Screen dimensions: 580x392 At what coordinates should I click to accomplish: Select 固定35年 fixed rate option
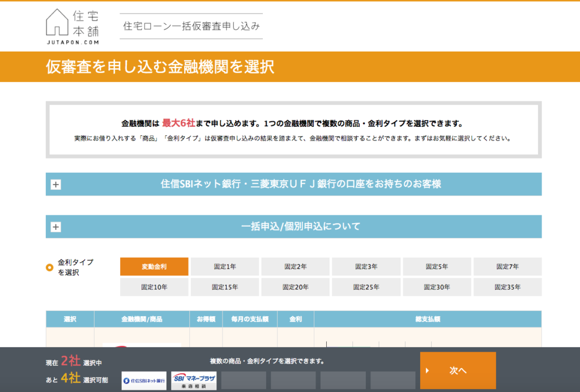[507, 287]
